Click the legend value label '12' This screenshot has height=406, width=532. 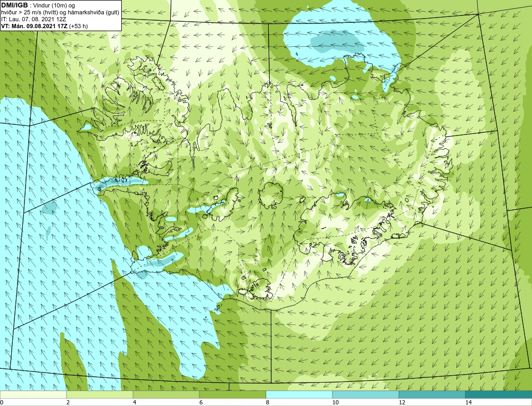pyautogui.click(x=402, y=402)
